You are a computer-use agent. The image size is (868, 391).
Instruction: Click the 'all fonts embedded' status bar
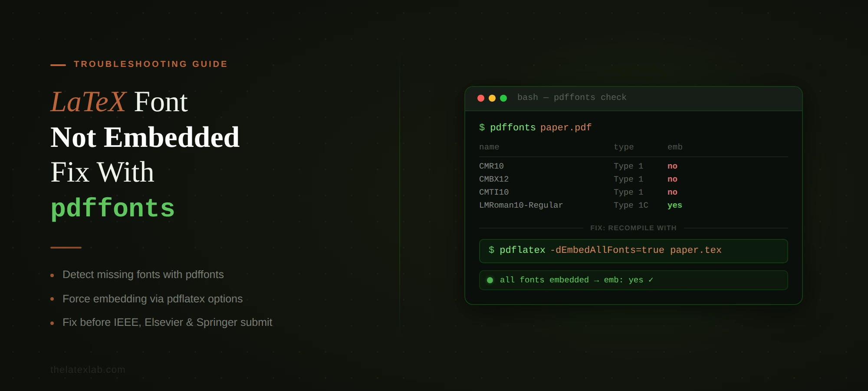coord(634,280)
